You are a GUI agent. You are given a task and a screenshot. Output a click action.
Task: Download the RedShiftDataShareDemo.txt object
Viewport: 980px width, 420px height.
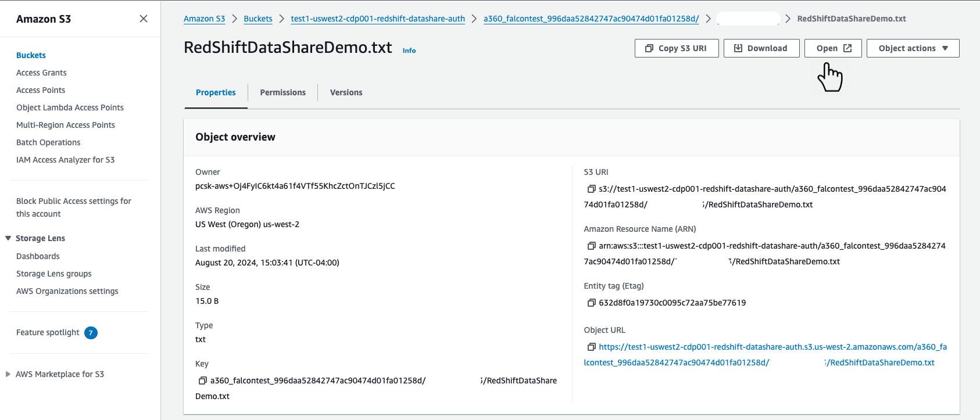(x=761, y=48)
